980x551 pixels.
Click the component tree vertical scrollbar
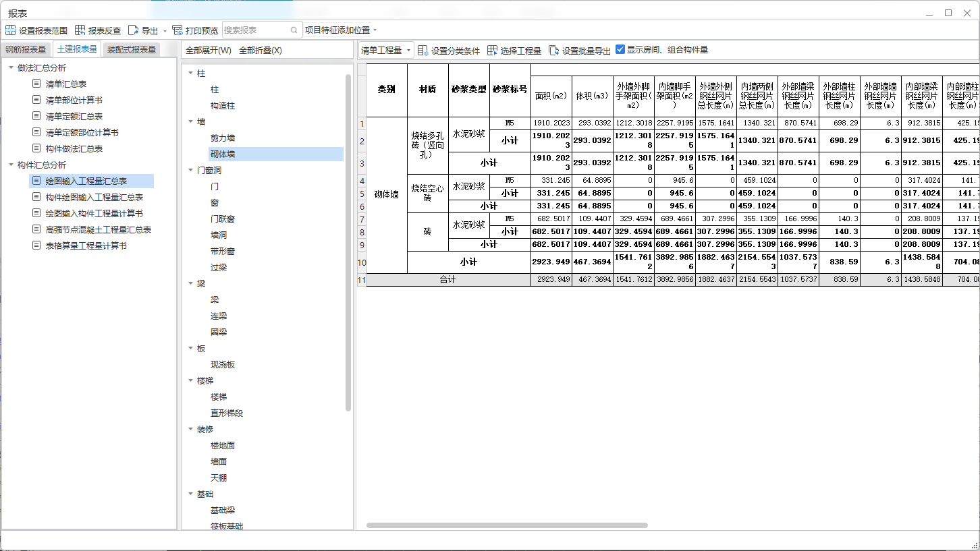click(348, 243)
